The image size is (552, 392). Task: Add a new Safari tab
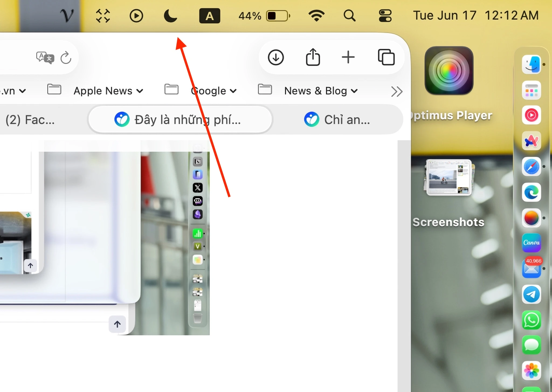click(348, 57)
